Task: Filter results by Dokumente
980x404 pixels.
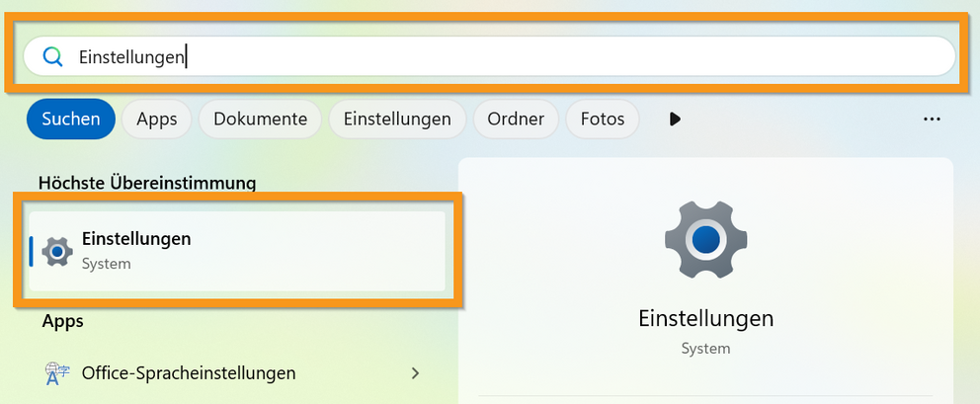Action: (260, 120)
